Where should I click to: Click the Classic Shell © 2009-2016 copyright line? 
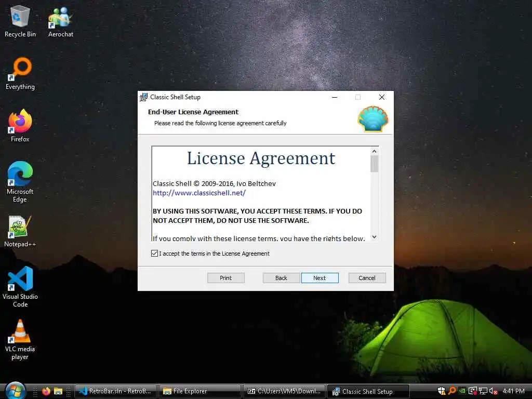pos(214,183)
